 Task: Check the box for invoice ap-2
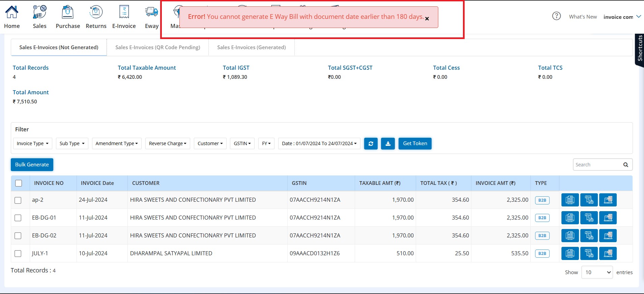(18, 200)
